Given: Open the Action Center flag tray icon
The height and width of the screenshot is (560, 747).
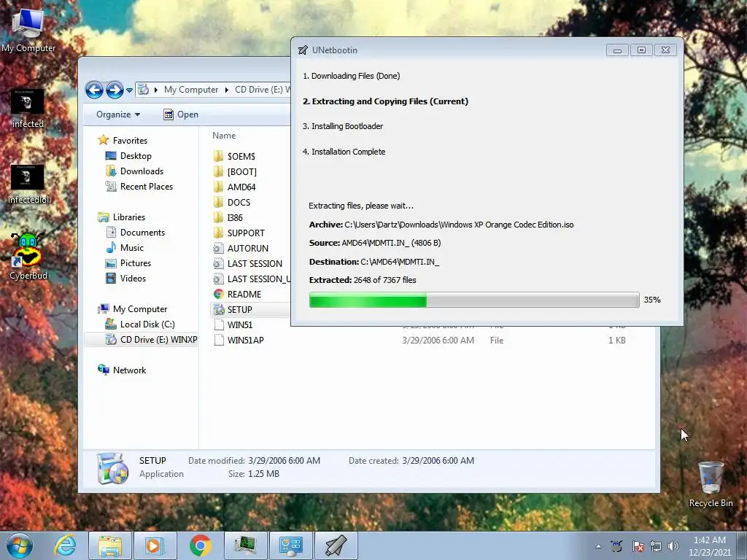Looking at the screenshot, I should coord(638,545).
